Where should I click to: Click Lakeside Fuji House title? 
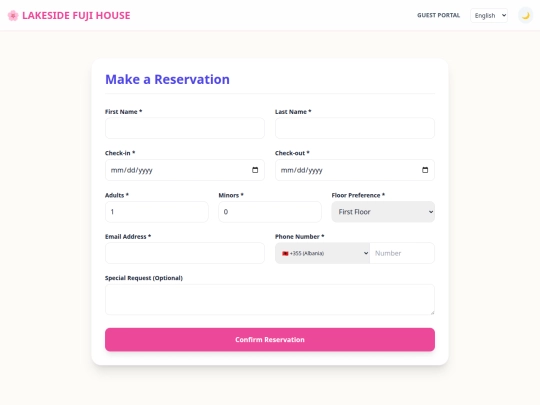point(76,15)
